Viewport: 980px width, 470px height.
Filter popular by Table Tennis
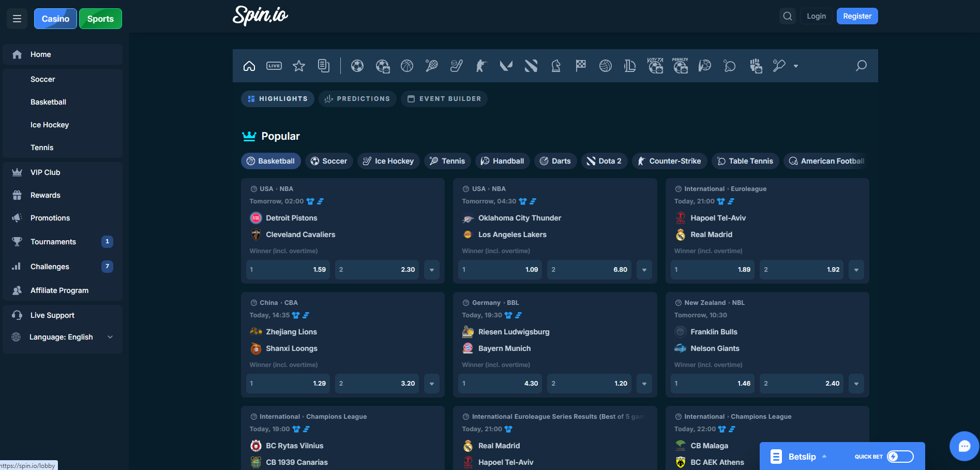point(745,161)
